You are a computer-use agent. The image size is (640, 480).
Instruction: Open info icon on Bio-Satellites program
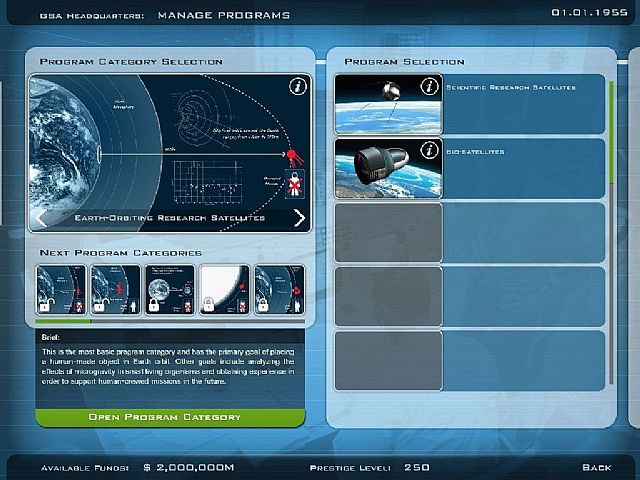click(x=429, y=151)
